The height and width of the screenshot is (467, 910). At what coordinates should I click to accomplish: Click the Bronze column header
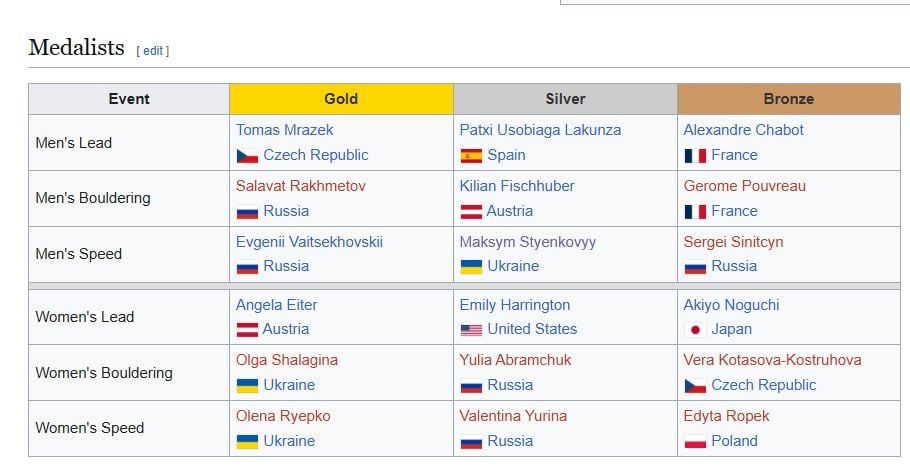tap(789, 99)
